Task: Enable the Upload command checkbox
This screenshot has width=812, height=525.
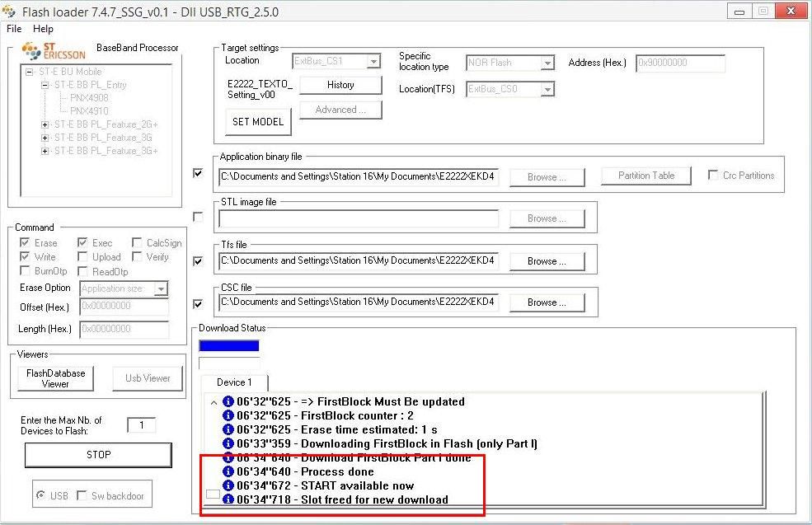Action: (82, 256)
